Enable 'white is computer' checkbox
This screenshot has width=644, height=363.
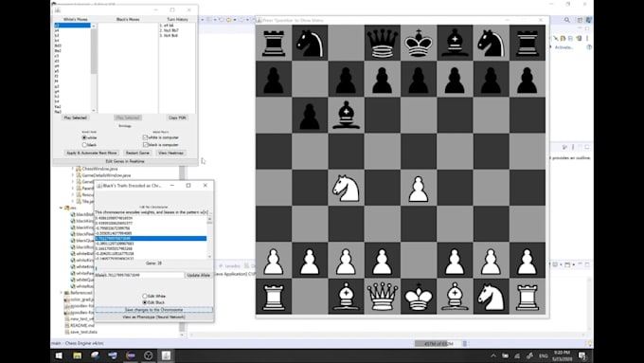coord(145,137)
